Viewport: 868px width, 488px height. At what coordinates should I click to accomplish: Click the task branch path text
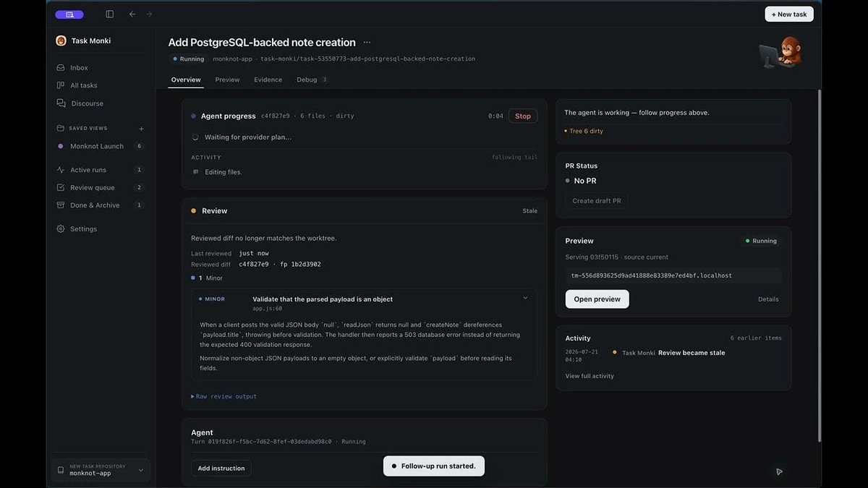pyautogui.click(x=367, y=59)
